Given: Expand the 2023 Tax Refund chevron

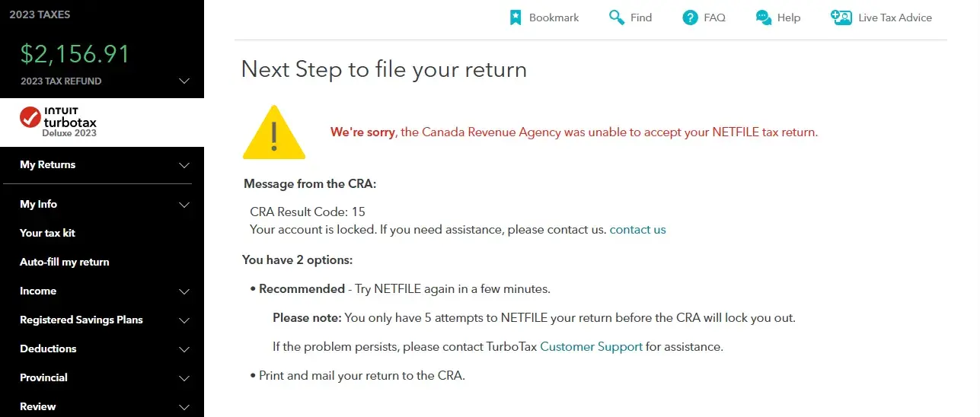Looking at the screenshot, I should 184,81.
